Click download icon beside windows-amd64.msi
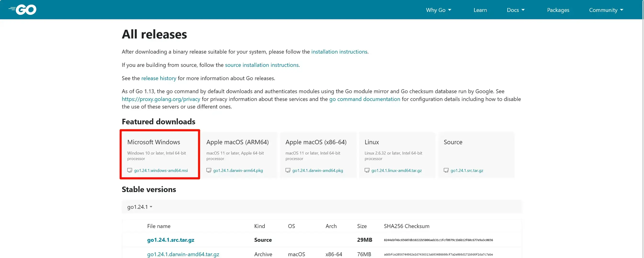 [129, 170]
